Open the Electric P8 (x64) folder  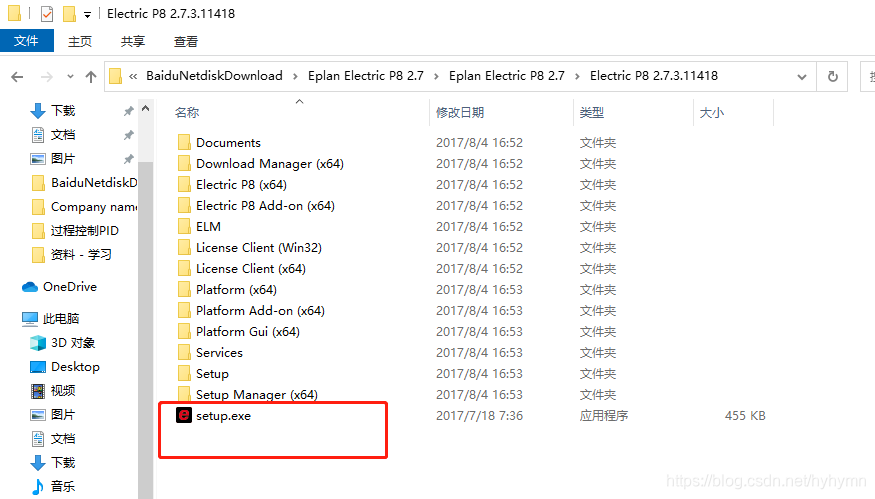pyautogui.click(x=241, y=184)
